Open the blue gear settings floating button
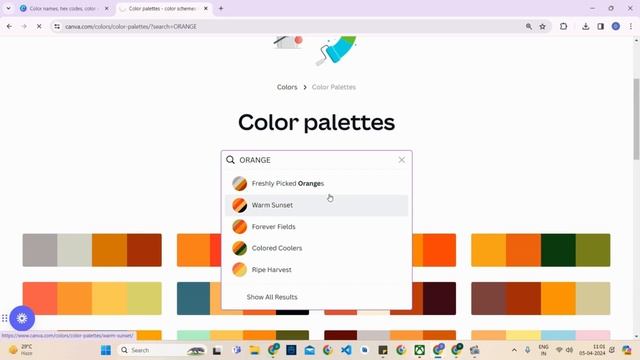The width and height of the screenshot is (640, 360). 22,318
